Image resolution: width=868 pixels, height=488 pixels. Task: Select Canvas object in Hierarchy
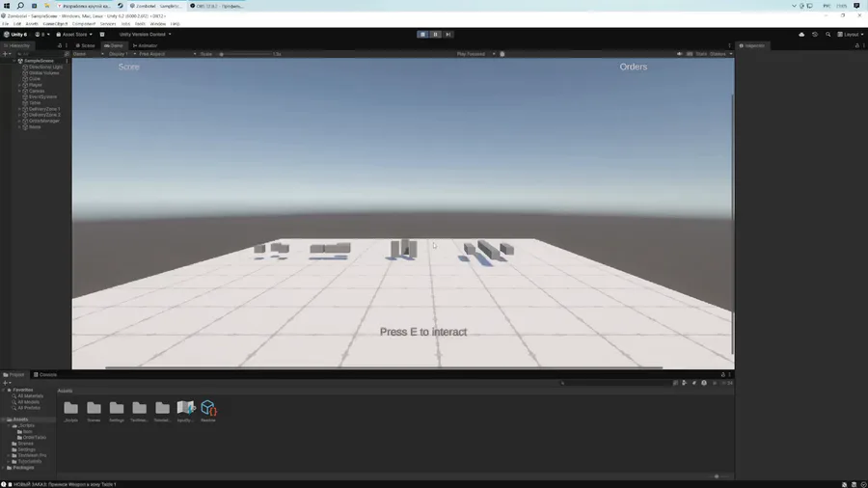(36, 91)
